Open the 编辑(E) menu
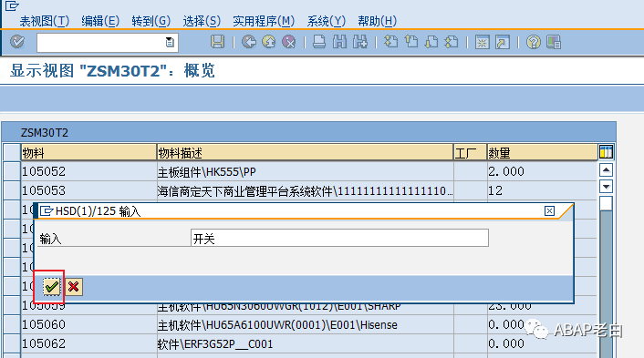 pos(100,21)
